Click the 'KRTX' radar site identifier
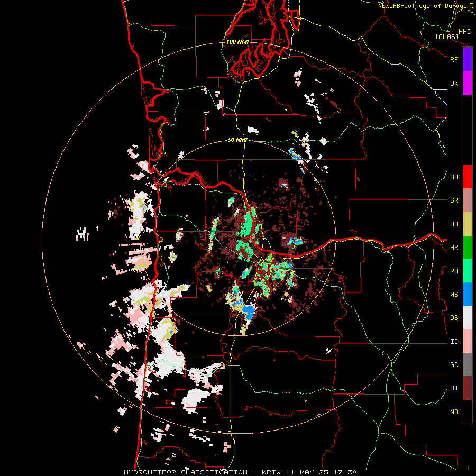Screen dimensions: 476x476 271,472
